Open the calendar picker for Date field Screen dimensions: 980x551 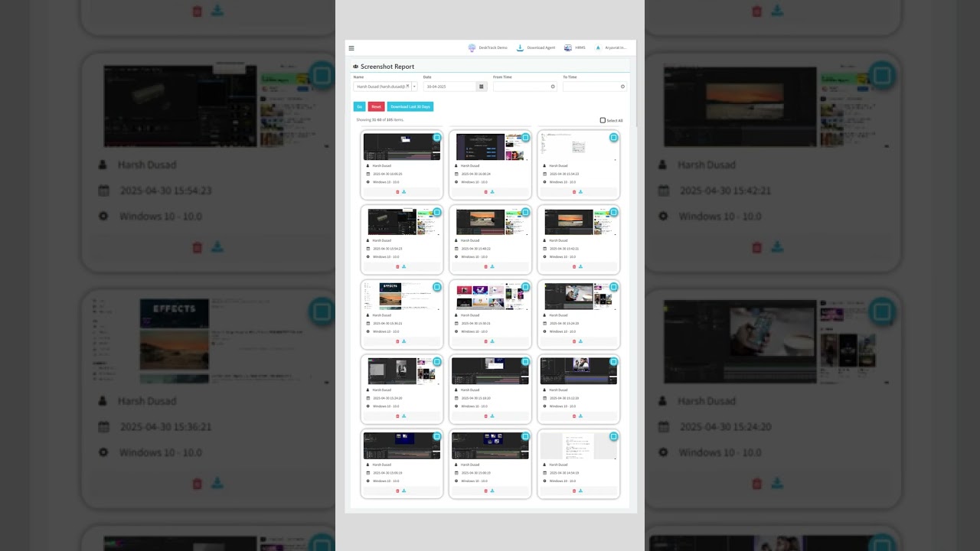[x=482, y=86]
